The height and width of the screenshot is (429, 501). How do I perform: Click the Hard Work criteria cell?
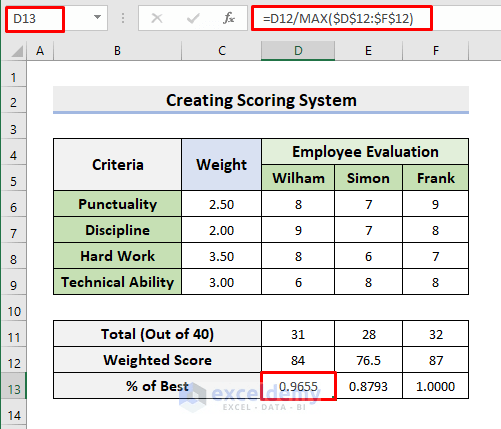click(x=117, y=256)
